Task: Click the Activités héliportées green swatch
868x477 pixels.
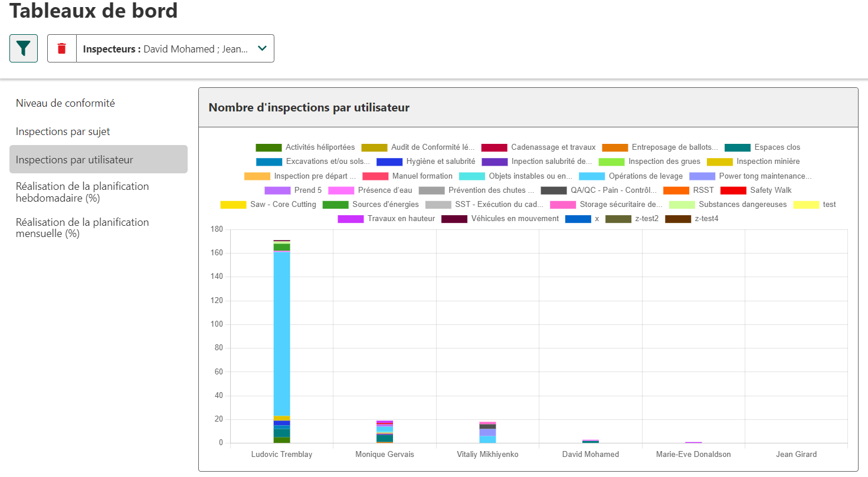Action: coord(268,147)
